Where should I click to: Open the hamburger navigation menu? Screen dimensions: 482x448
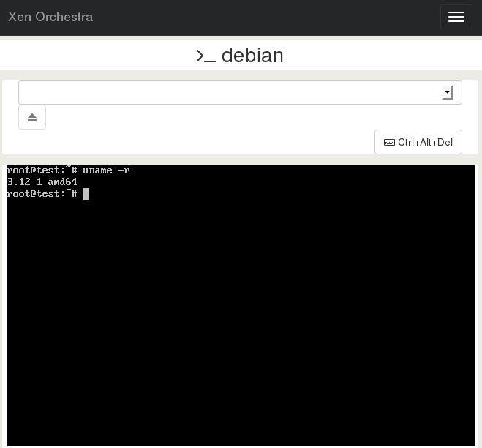click(456, 17)
